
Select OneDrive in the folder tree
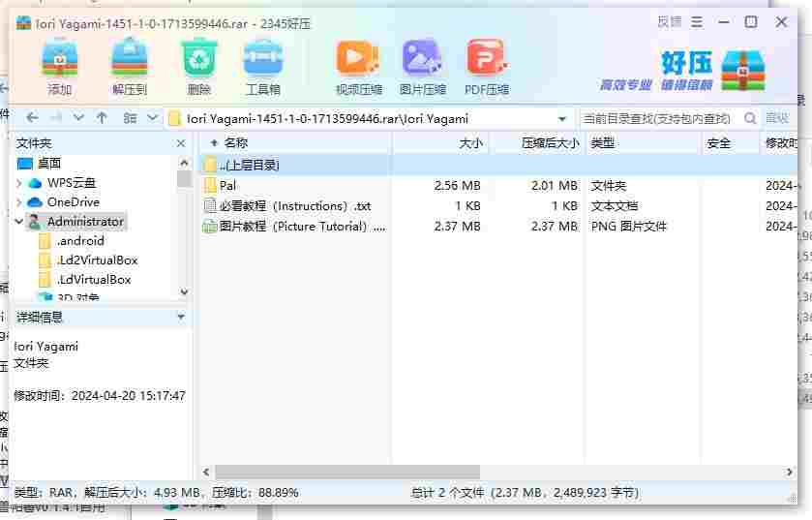[63, 202]
